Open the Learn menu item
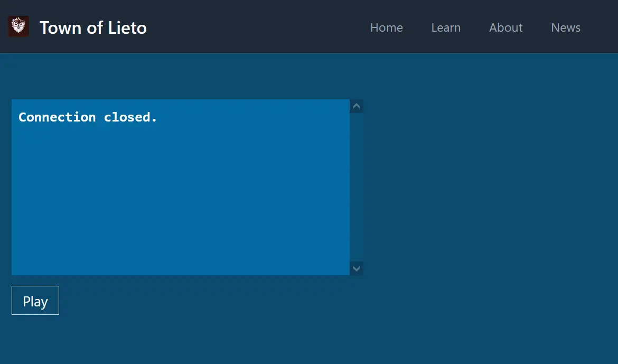 point(446,27)
